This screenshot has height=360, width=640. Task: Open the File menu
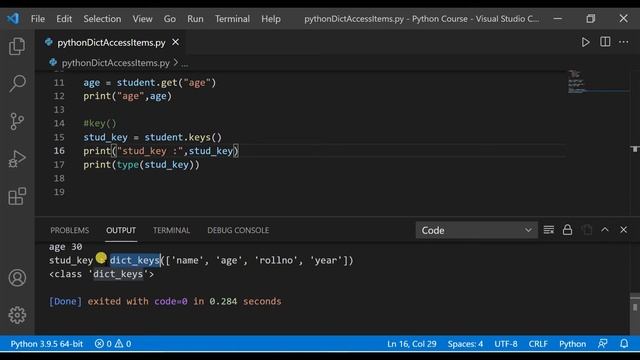coord(38,19)
